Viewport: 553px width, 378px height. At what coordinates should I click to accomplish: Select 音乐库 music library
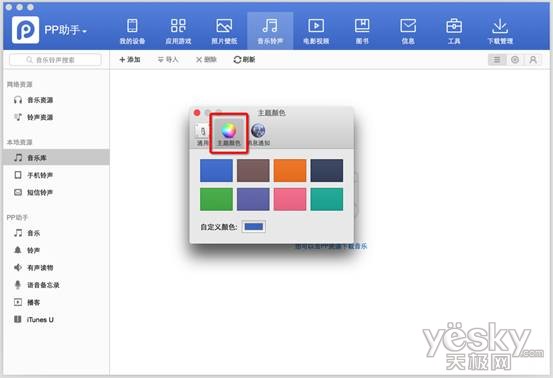(56, 158)
